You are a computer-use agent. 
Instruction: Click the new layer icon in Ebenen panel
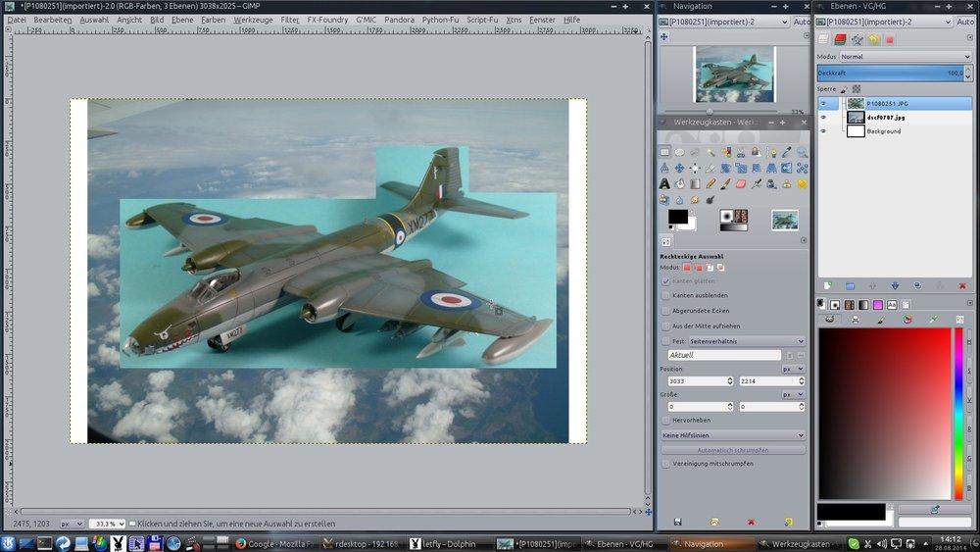(827, 285)
